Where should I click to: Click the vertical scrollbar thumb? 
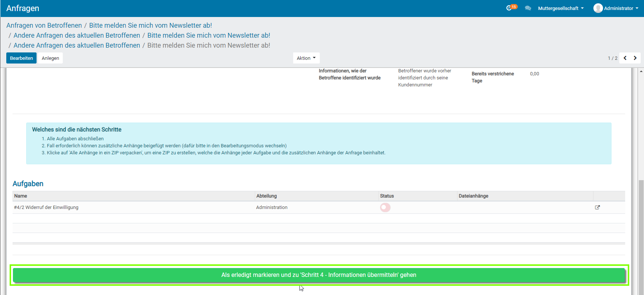point(641,236)
